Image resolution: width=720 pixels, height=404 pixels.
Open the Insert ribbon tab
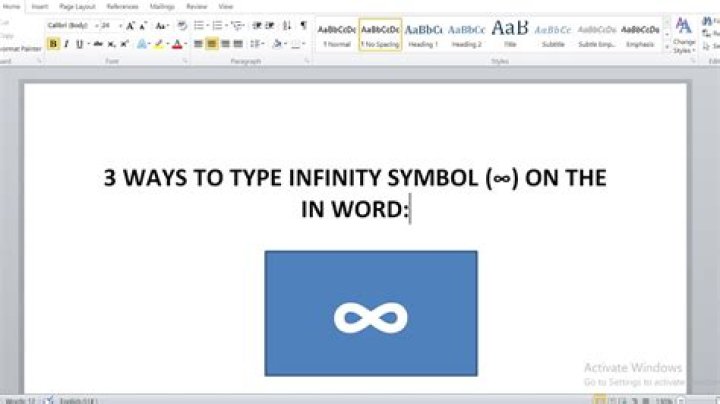(40, 6)
